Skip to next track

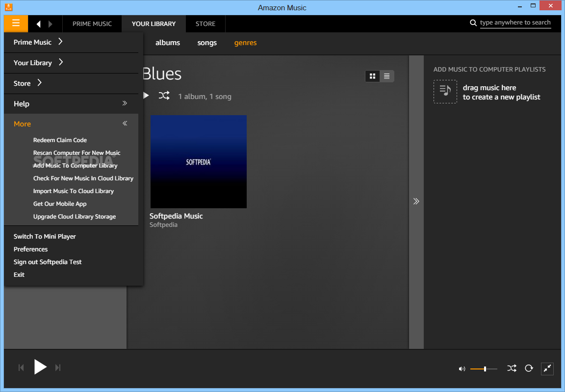tap(58, 367)
